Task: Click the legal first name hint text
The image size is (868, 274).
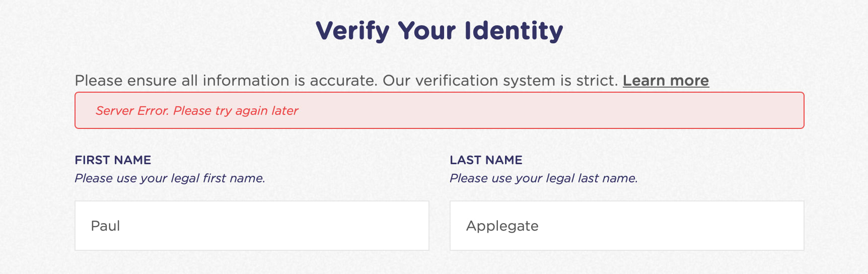Action: click(x=170, y=178)
